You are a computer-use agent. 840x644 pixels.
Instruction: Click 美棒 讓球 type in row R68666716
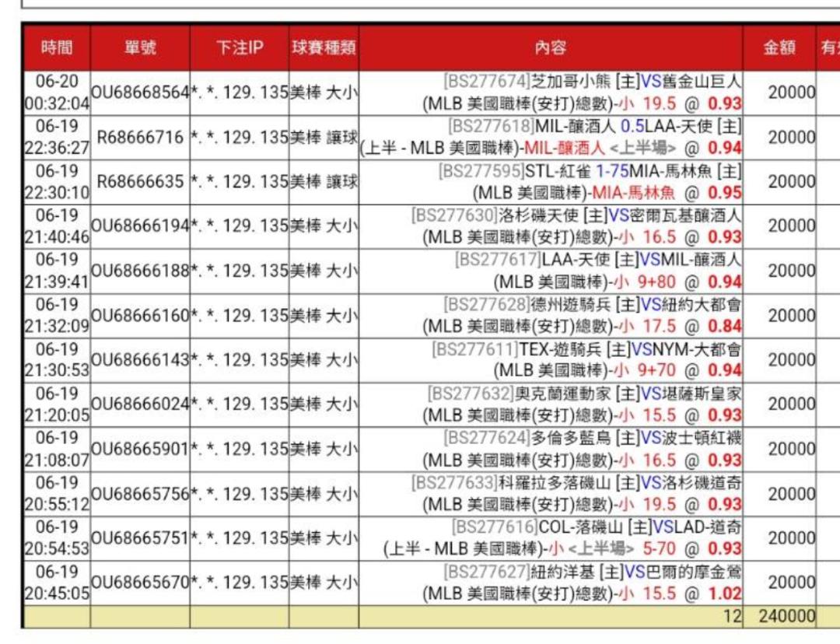click(x=324, y=137)
